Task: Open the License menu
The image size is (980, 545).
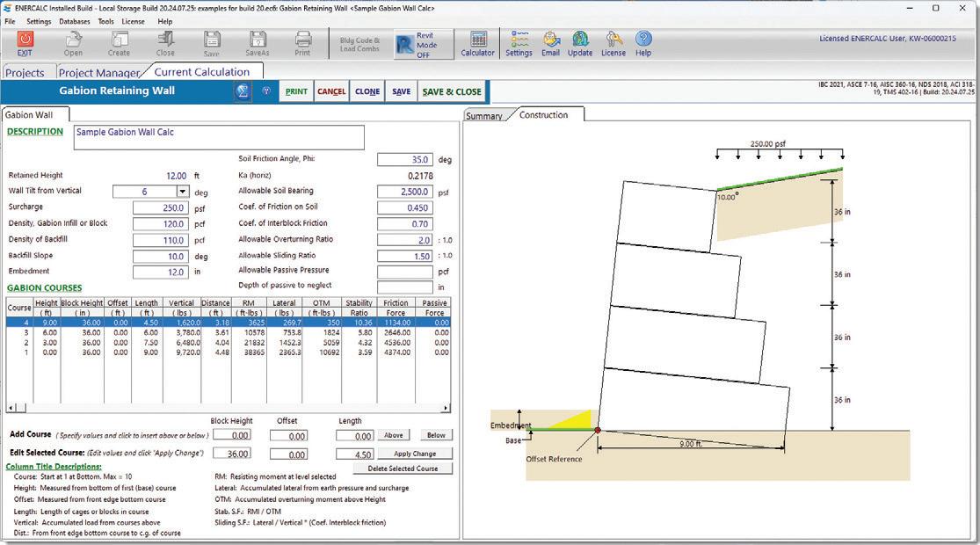Action: tap(133, 21)
